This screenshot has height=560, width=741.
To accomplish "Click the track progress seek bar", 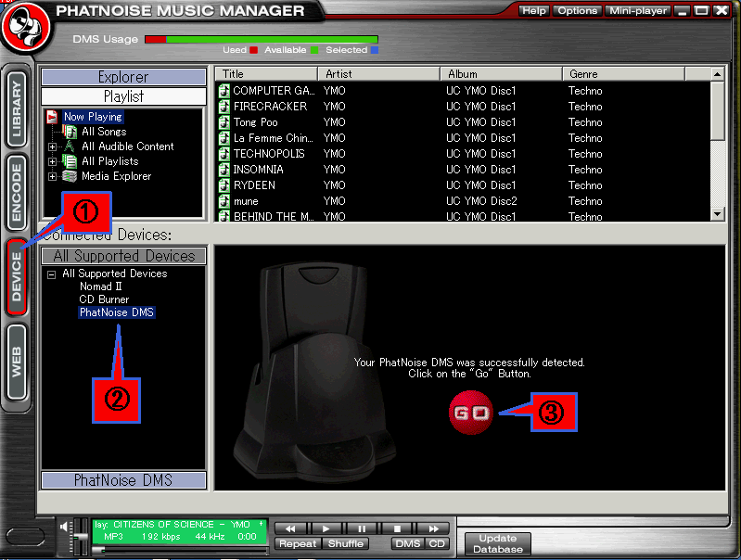I will pyautogui.click(x=181, y=550).
